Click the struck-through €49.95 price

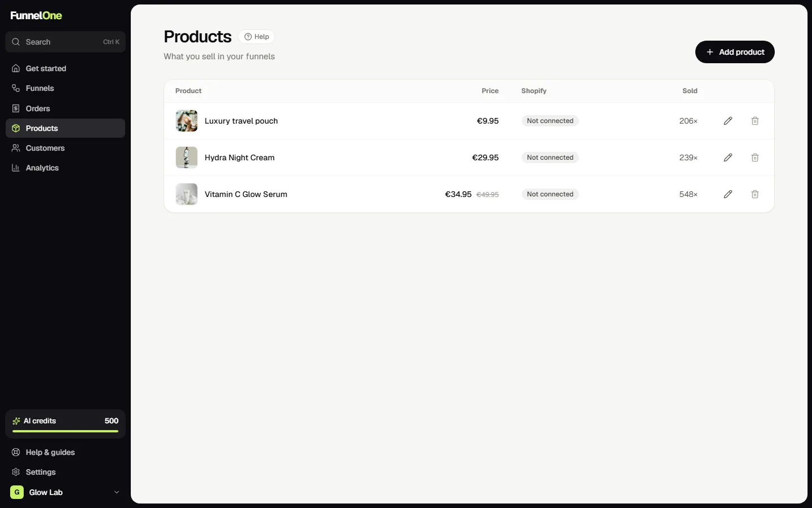click(487, 195)
